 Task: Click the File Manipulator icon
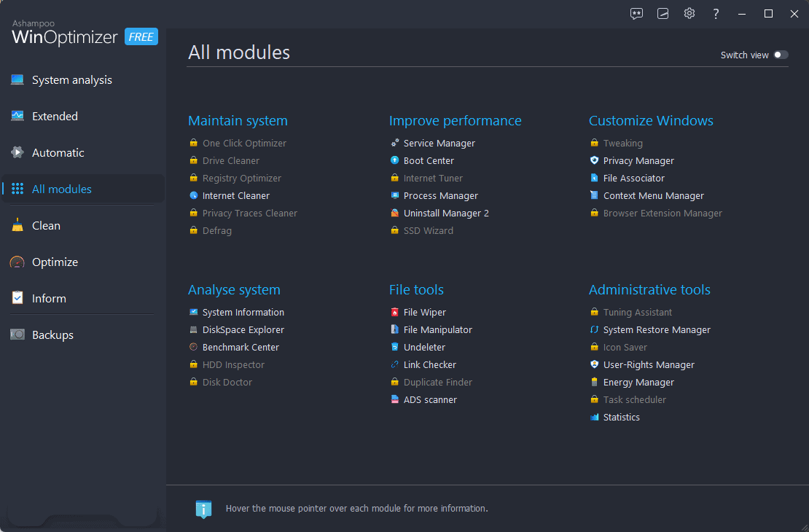395,329
